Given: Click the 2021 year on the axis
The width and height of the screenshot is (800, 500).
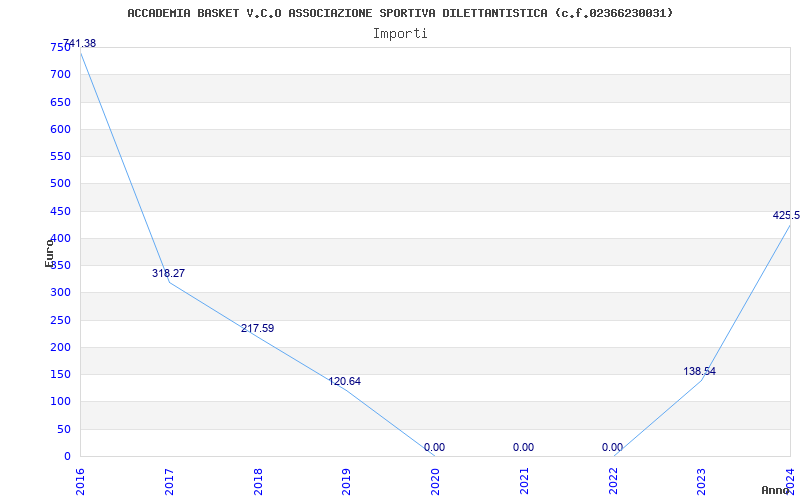Looking at the screenshot, I should click(x=524, y=481).
